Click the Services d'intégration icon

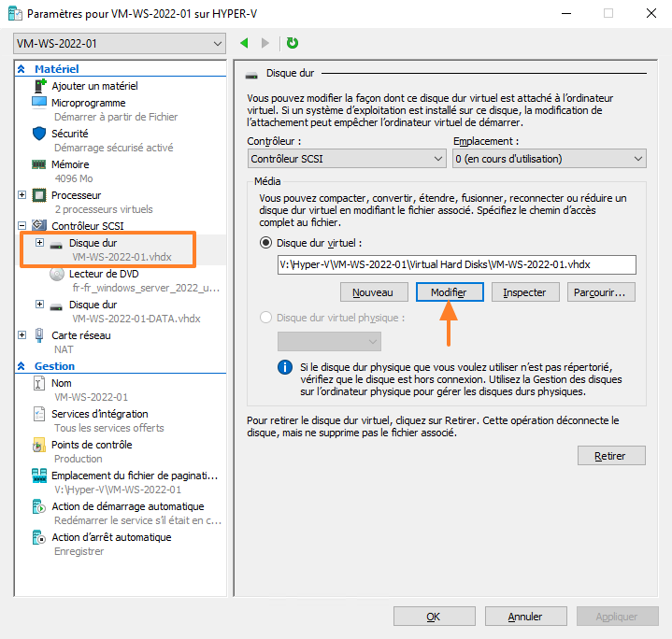click(x=39, y=414)
